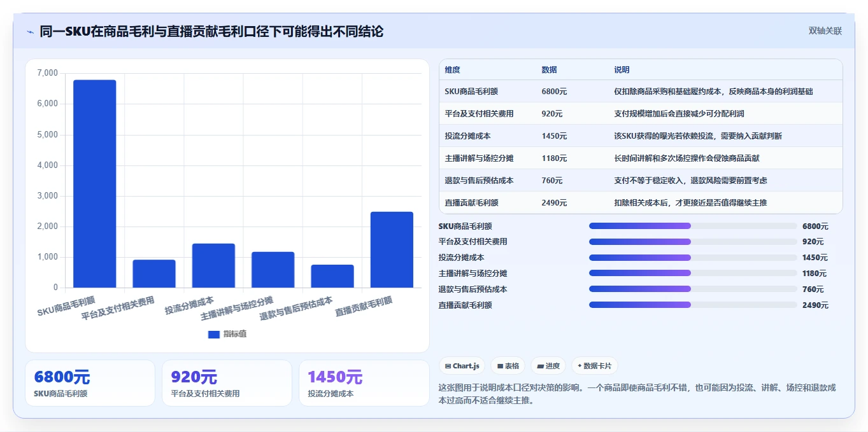This screenshot has width=868, height=432.
Task: Select the 进度 tag pill
Action: tap(548, 366)
